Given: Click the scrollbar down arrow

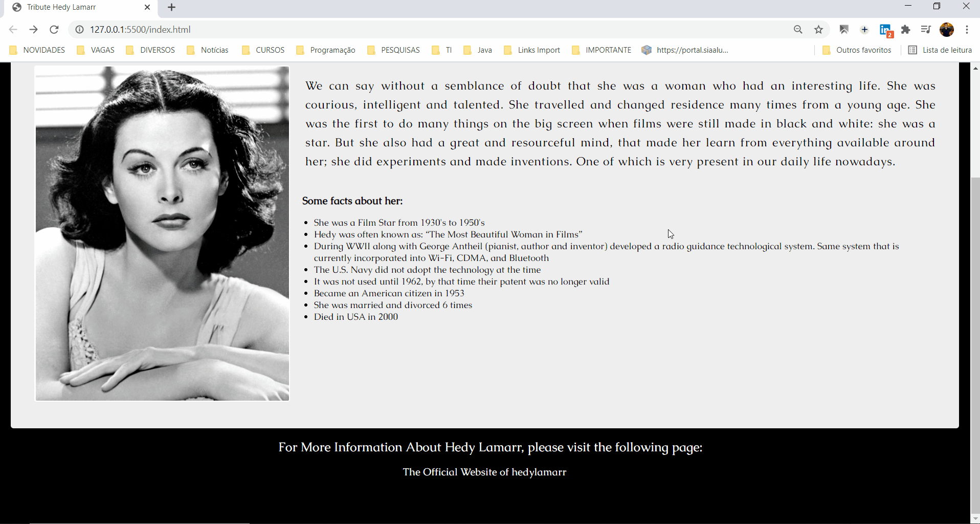Looking at the screenshot, I should tap(975, 519).
